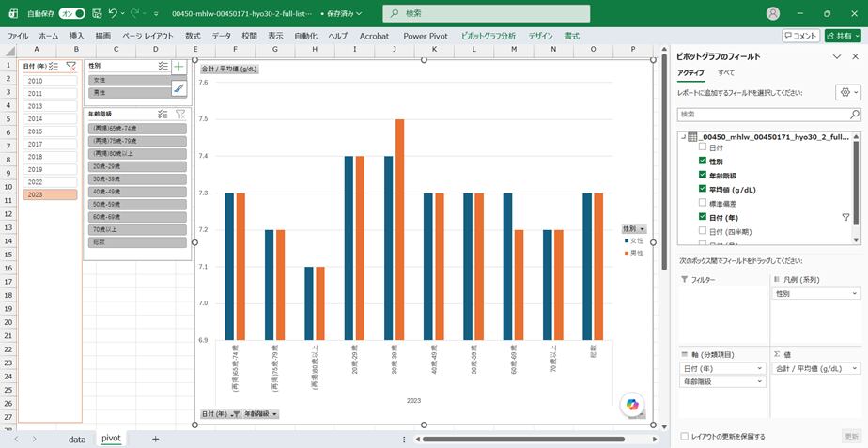This screenshot has width=868, height=448.
Task: Click the undo arrow icon
Action: click(113, 13)
